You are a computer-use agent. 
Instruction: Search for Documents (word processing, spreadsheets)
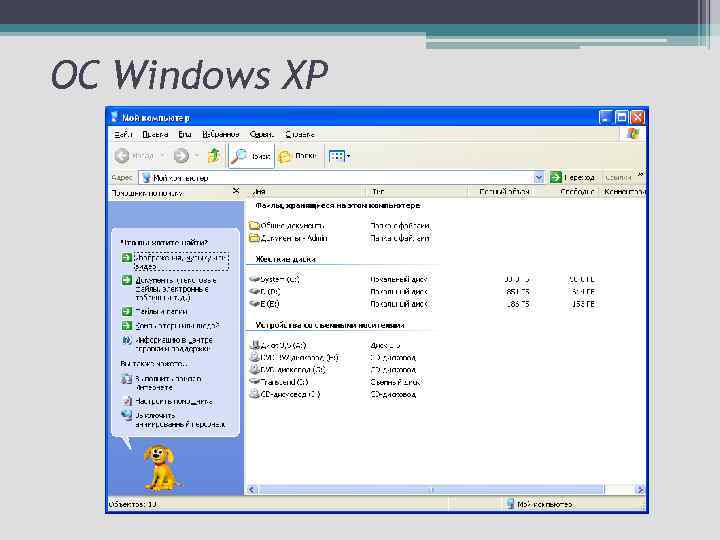(176, 289)
